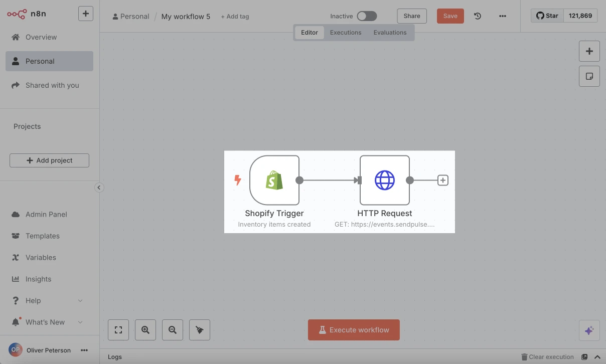Click the n8n logo
The width and height of the screenshot is (606, 364).
(x=27, y=14)
